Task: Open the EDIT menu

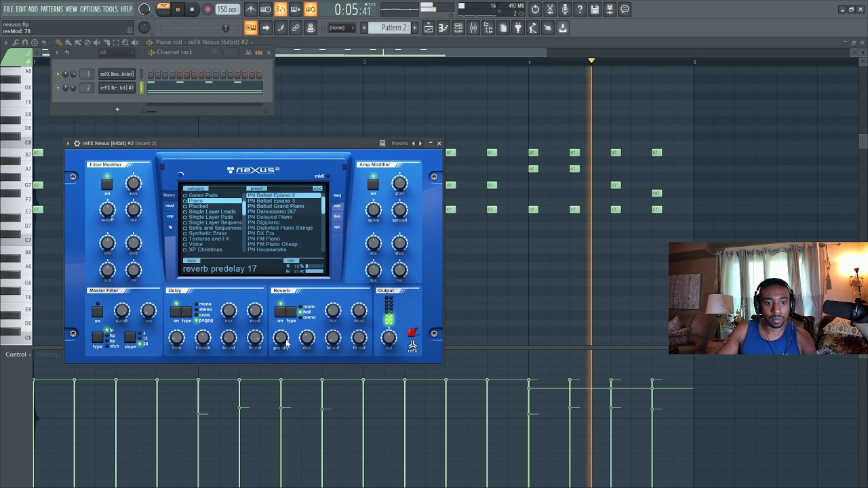Action: 21,9
